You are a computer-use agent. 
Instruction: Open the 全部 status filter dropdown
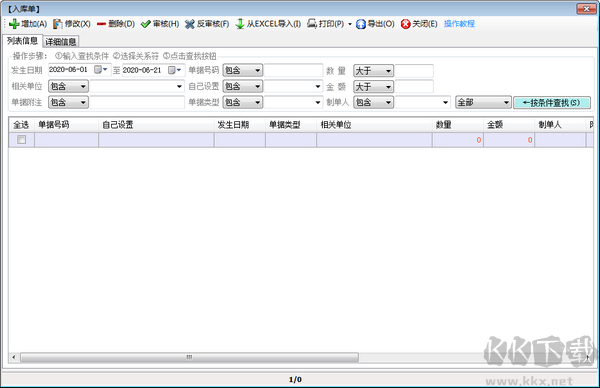(x=483, y=102)
